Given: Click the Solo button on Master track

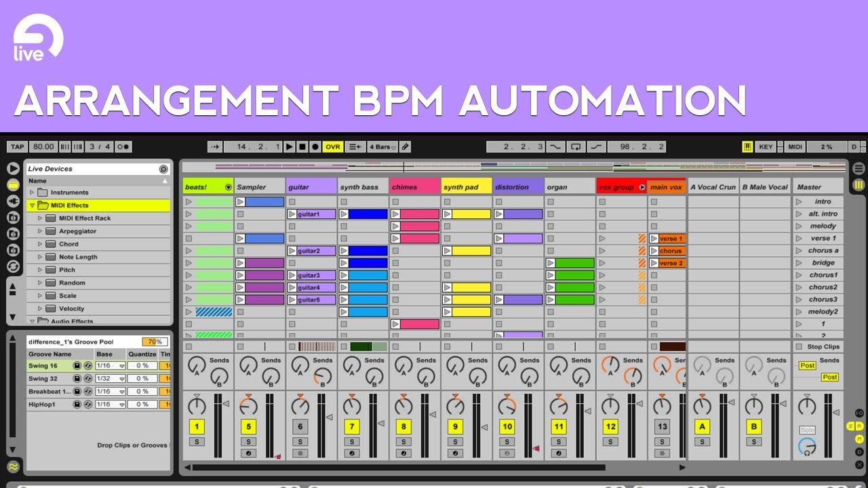Looking at the screenshot, I should point(807,430).
